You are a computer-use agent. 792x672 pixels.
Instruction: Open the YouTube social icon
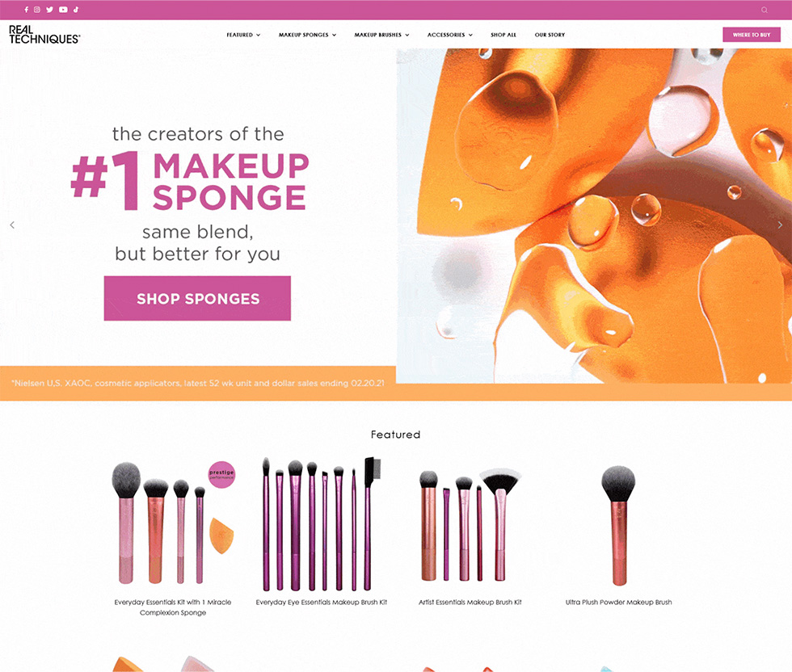[63, 10]
